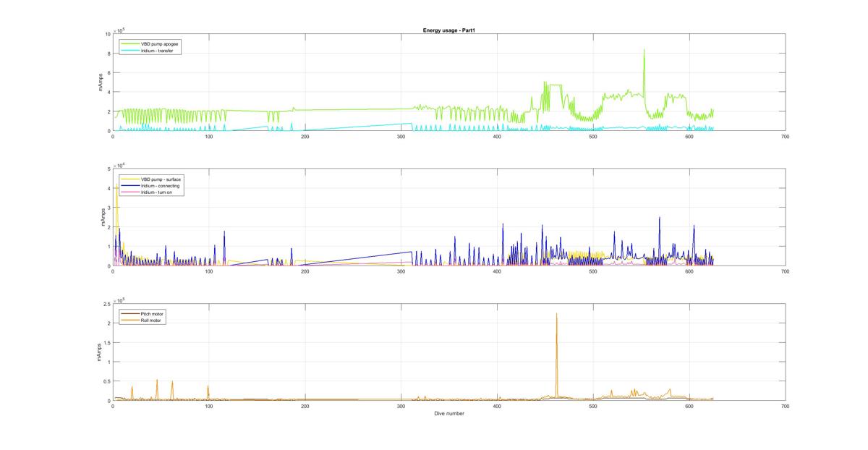Screen dimensions: 868x450
Task: Select the "Iridium - transfer" legend label
Action: tap(159, 50)
